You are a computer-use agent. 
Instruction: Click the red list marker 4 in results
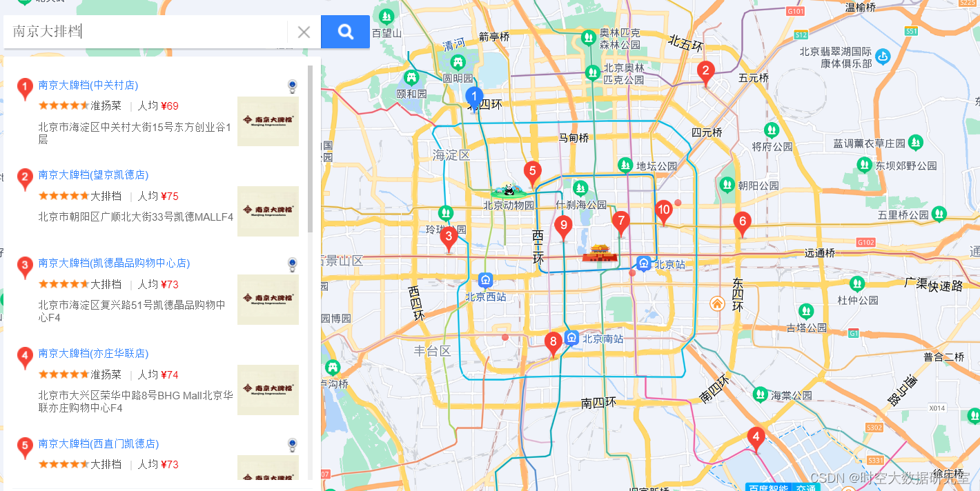(25, 358)
